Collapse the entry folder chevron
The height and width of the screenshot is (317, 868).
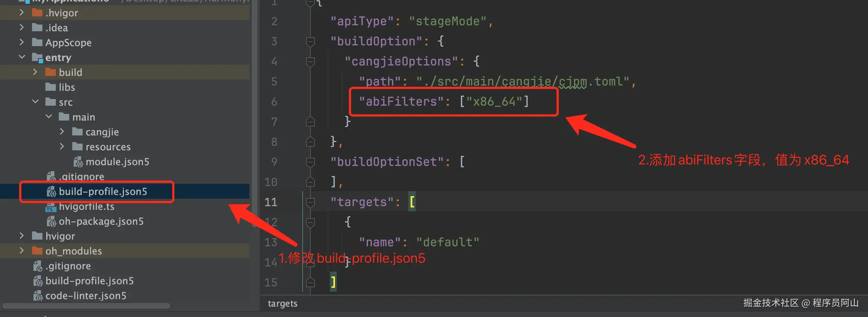22,57
